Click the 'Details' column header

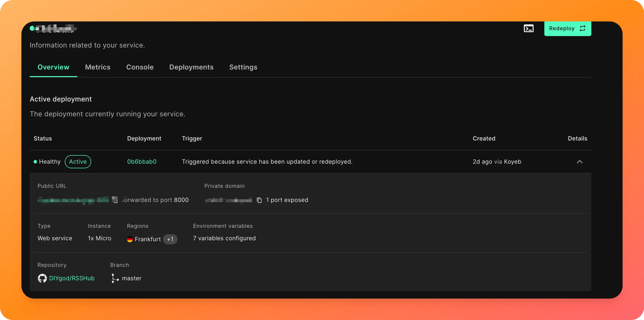(x=578, y=138)
